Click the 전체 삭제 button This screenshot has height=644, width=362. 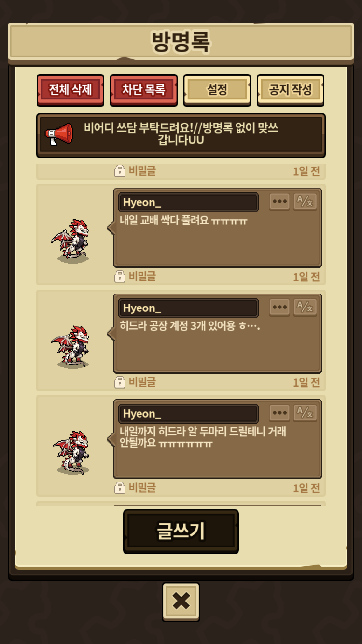pos(70,90)
